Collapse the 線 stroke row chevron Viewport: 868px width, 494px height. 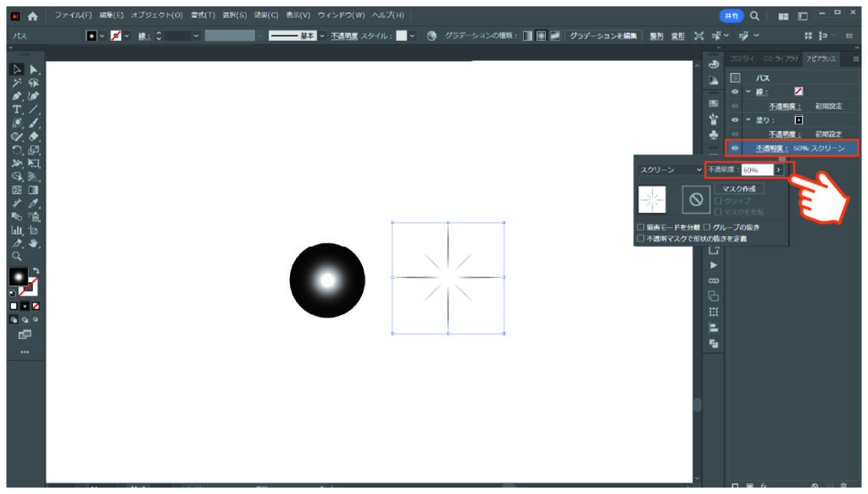pos(748,92)
